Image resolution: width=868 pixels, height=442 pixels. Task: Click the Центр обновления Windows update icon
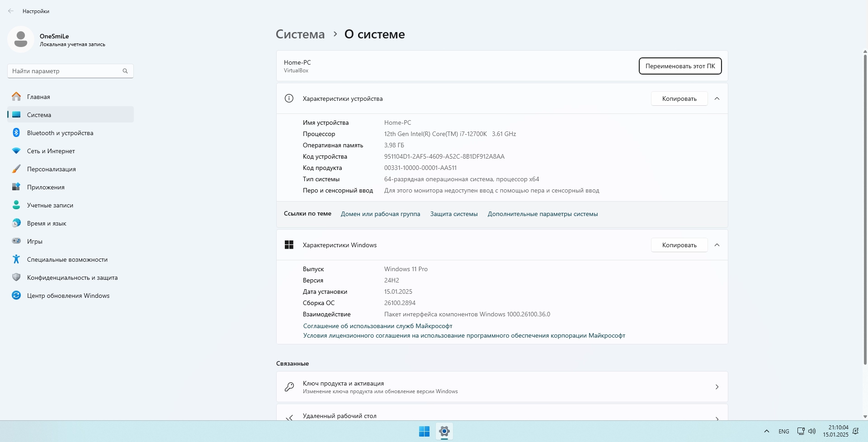point(16,295)
